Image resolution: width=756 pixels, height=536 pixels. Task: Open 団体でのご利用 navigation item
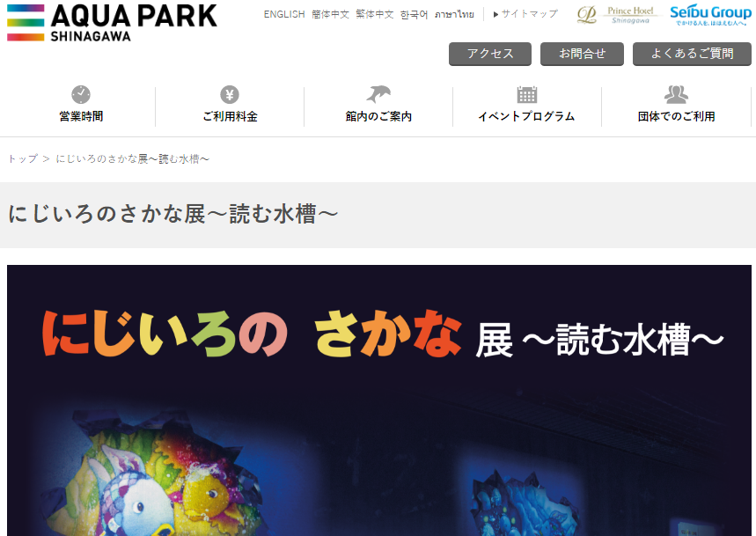point(676,117)
